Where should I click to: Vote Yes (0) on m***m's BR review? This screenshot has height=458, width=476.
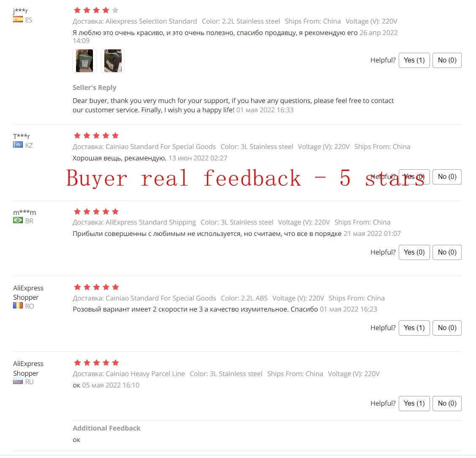click(x=414, y=252)
